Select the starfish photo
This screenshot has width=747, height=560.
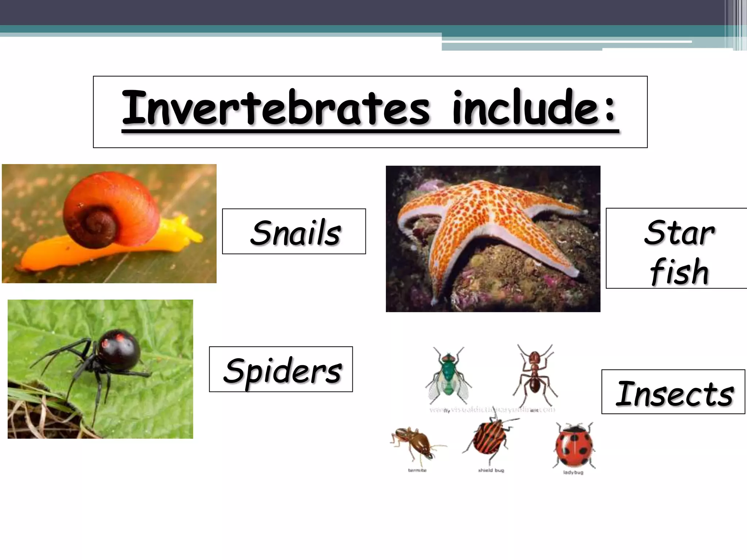coord(493,239)
